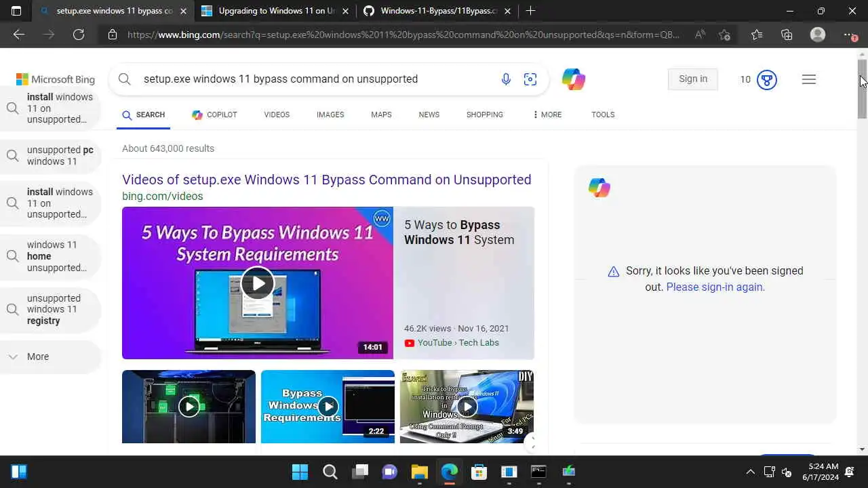Add this page to favorites
The height and width of the screenshot is (488, 868).
pyautogui.click(x=724, y=35)
